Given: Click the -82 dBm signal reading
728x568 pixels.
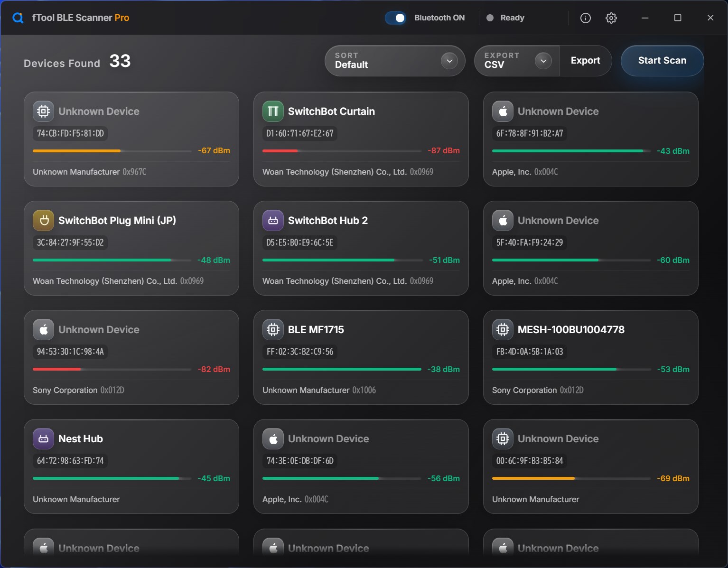Looking at the screenshot, I should point(214,369).
